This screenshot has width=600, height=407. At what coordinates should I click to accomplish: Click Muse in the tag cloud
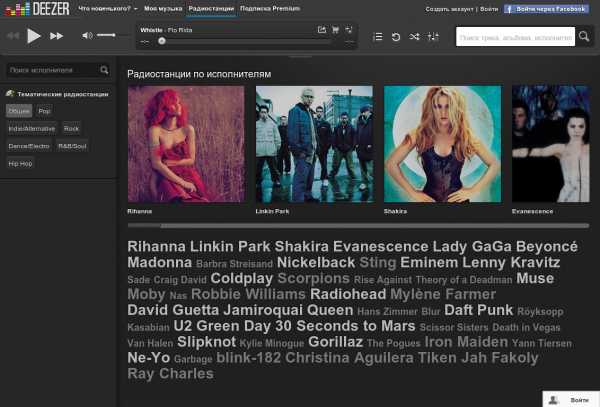(535, 278)
